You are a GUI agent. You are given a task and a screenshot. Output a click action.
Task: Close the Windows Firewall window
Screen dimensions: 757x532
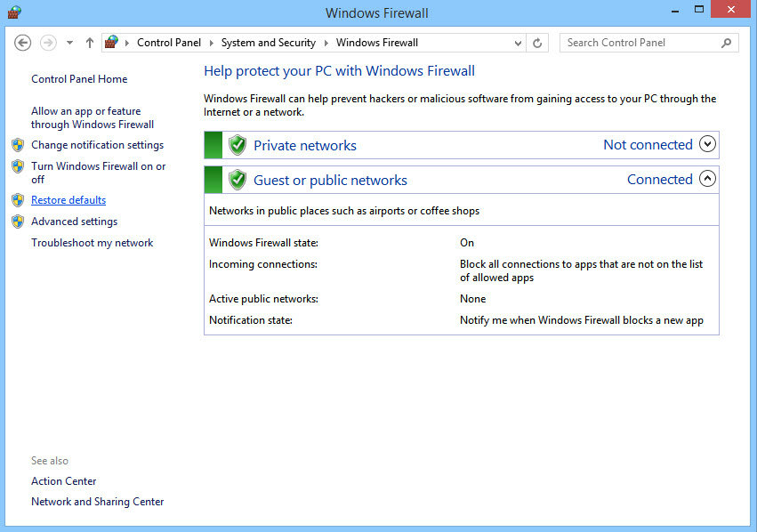click(x=731, y=10)
